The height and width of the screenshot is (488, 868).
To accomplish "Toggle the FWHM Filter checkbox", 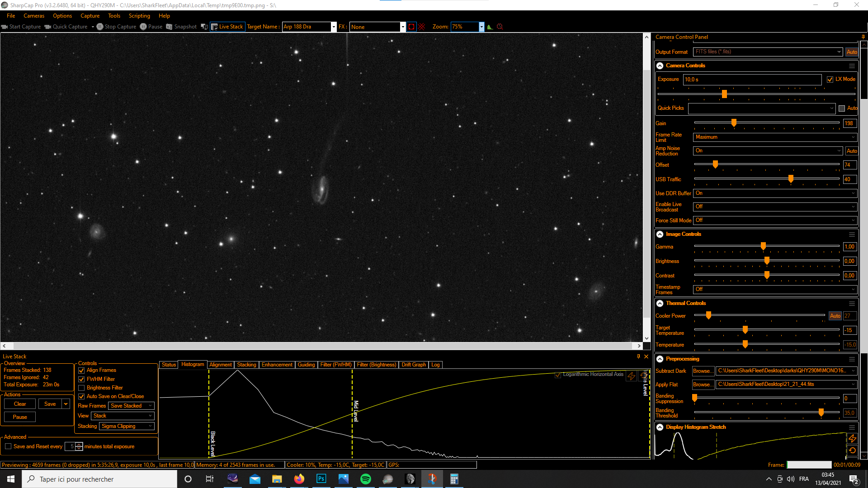I will click(82, 379).
